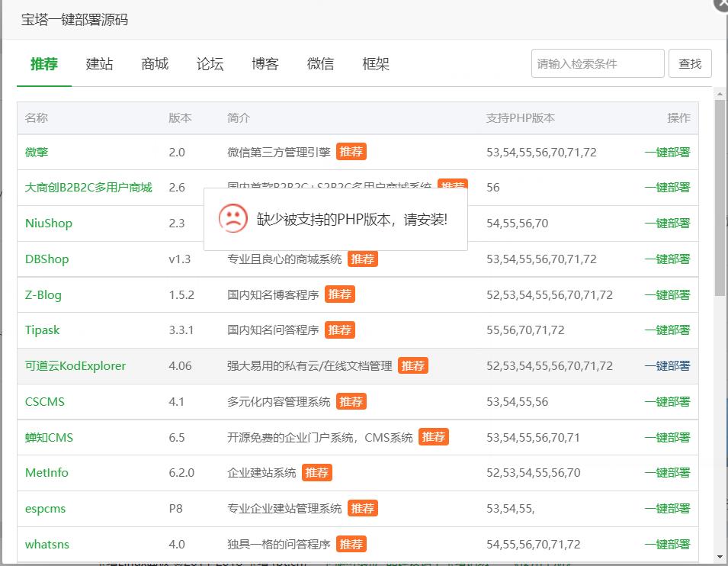The image size is (728, 566).
Task: Click PHP versions 55,56,70,71,72 for Tipask
Action: pyautogui.click(x=525, y=330)
